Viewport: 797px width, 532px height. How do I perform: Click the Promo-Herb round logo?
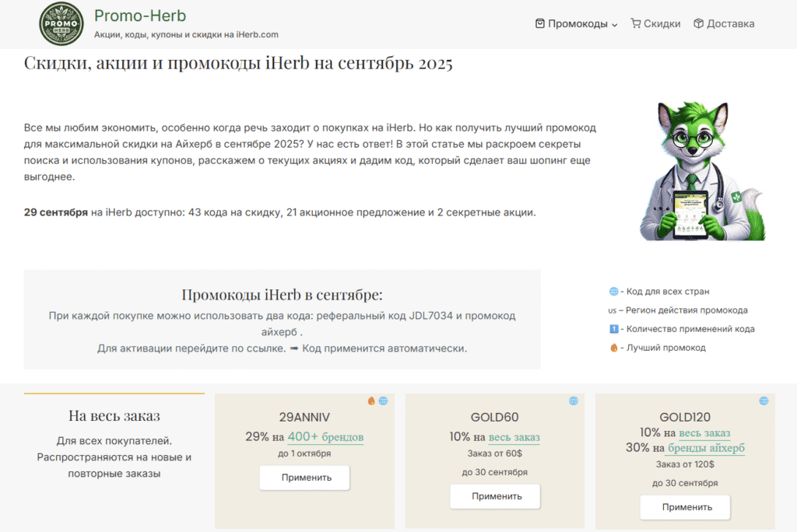(62, 24)
